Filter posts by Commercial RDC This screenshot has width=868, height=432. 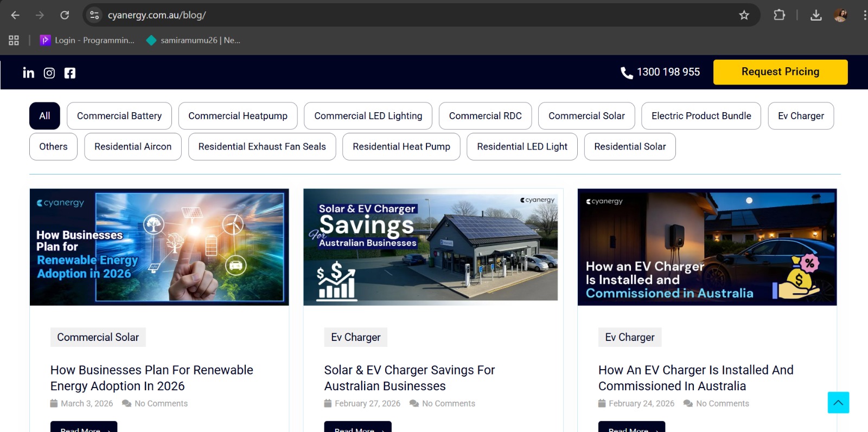485,116
